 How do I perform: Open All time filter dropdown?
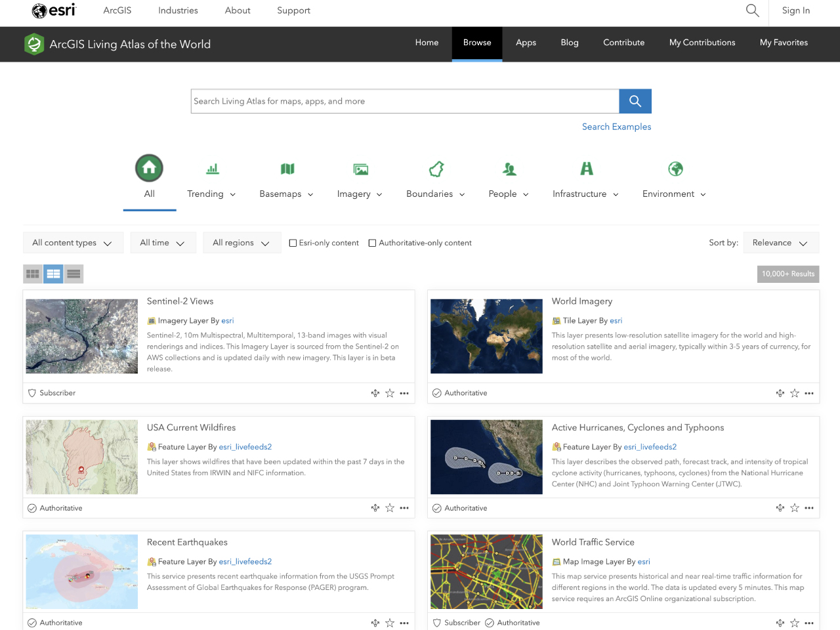pyautogui.click(x=163, y=243)
